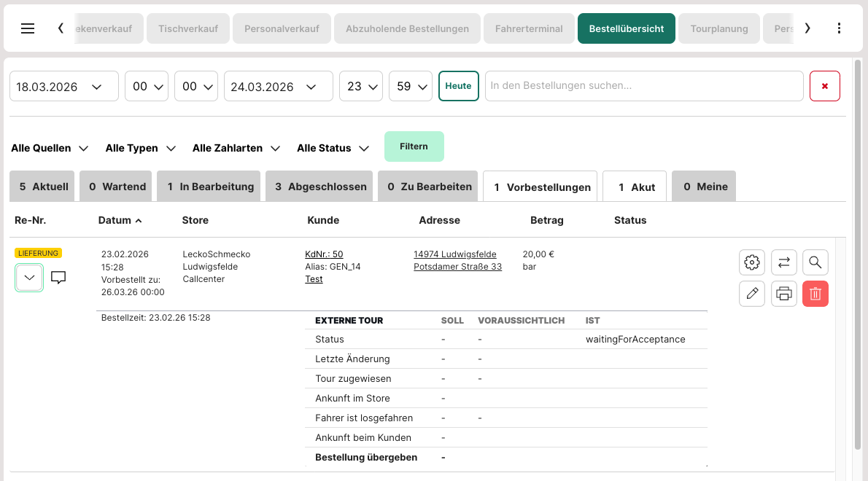
Task: Open customer link KdNr.: 50
Action: click(324, 254)
